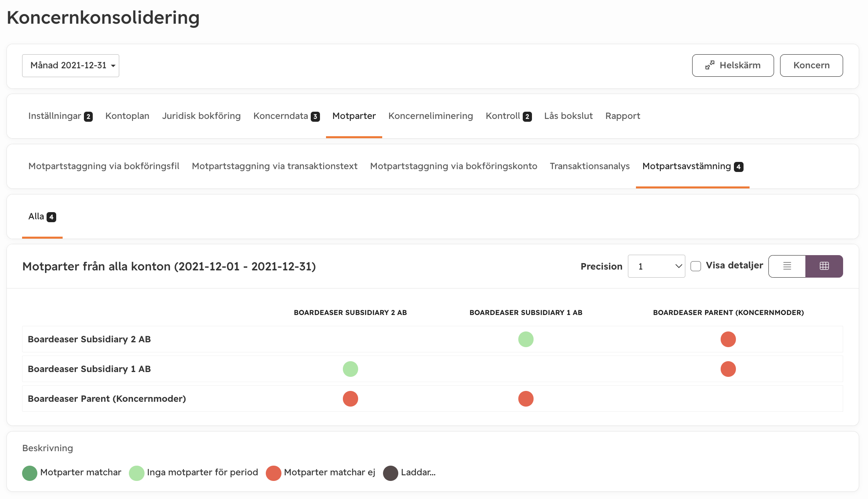The image size is (868, 499).
Task: Click the Motparter från alla konton heading
Action: point(169,266)
